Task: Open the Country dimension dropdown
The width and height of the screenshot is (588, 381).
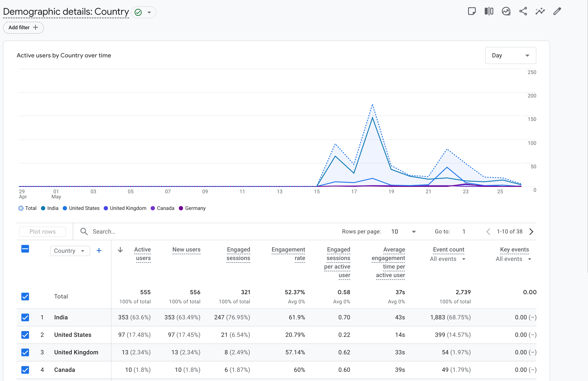Action: tap(70, 251)
